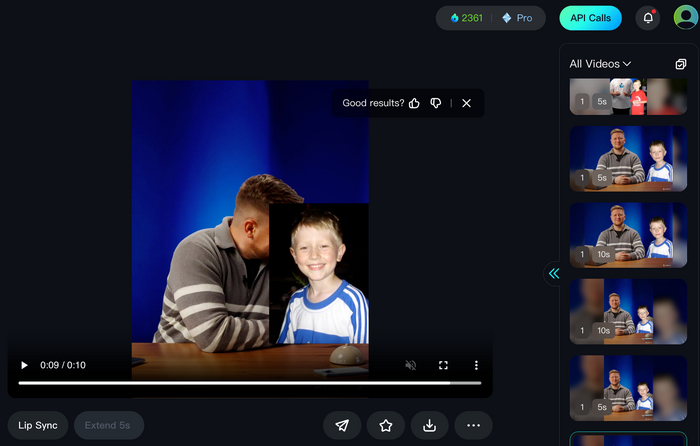Open the three-dot more options button

click(474, 425)
